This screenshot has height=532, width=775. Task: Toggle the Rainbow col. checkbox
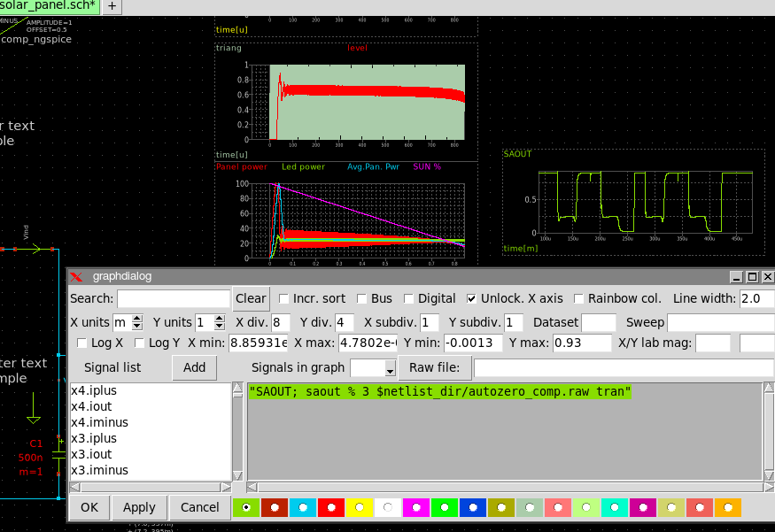pos(579,299)
